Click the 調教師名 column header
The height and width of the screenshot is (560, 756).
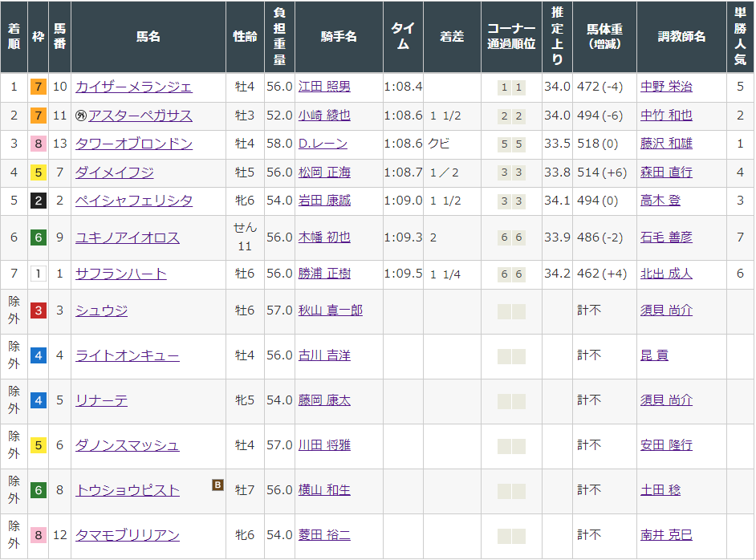pyautogui.click(x=681, y=37)
